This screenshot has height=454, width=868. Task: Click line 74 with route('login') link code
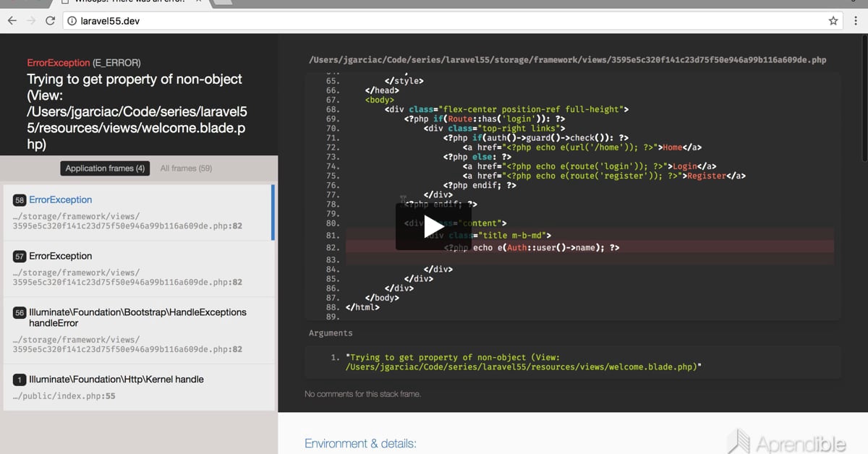590,166
